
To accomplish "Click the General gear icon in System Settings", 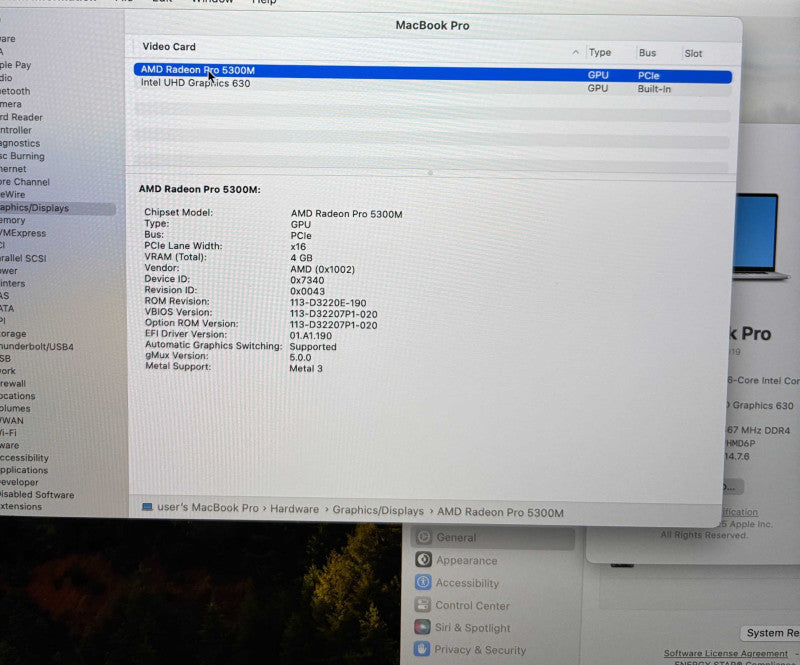I will click(423, 537).
